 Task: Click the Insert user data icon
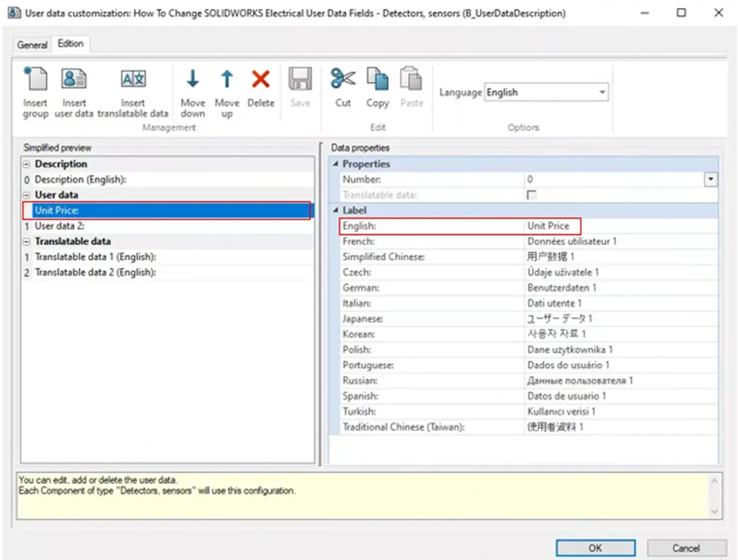(73, 79)
